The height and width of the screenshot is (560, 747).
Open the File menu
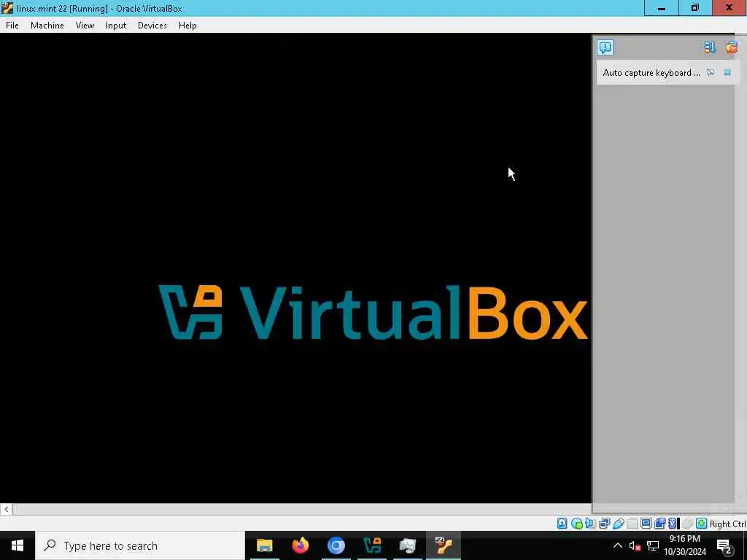pyautogui.click(x=12, y=26)
